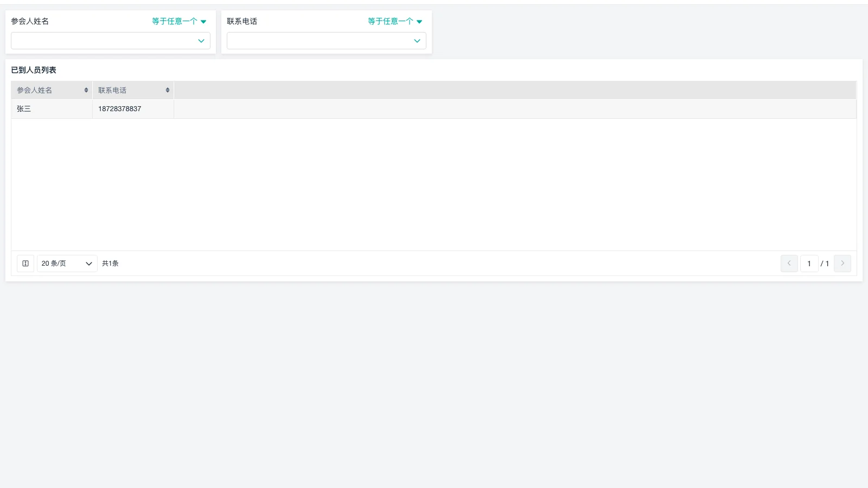Viewport: 868px width, 488px height.
Task: Click the sort icon on 参会人姓名 column
Action: (86, 90)
